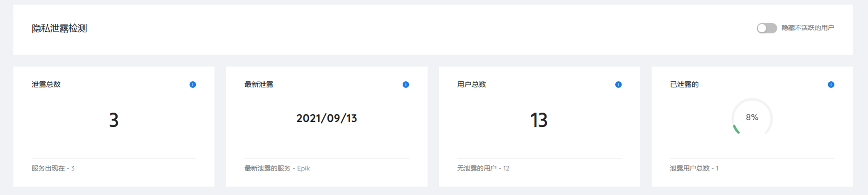Viewport: 868px width, 195px height.
Task: Click the 泄露总数 card heading
Action: (46, 84)
